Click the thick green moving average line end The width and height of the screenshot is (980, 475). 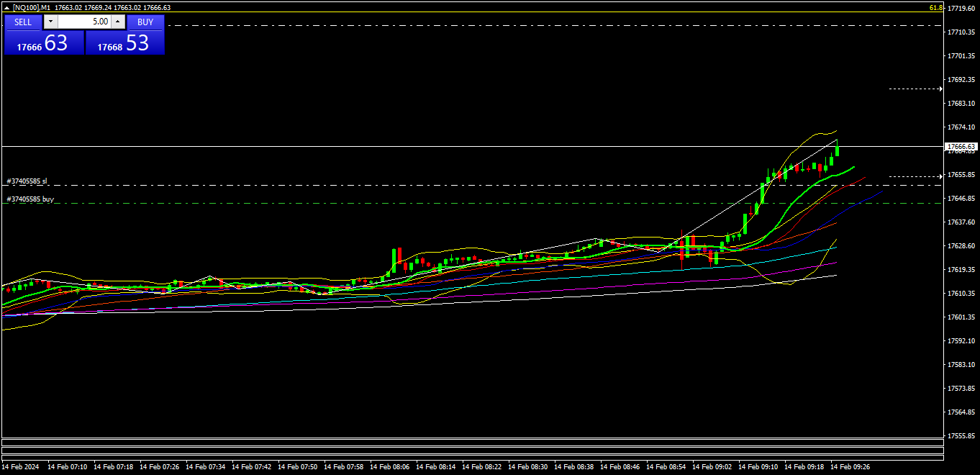click(x=853, y=168)
